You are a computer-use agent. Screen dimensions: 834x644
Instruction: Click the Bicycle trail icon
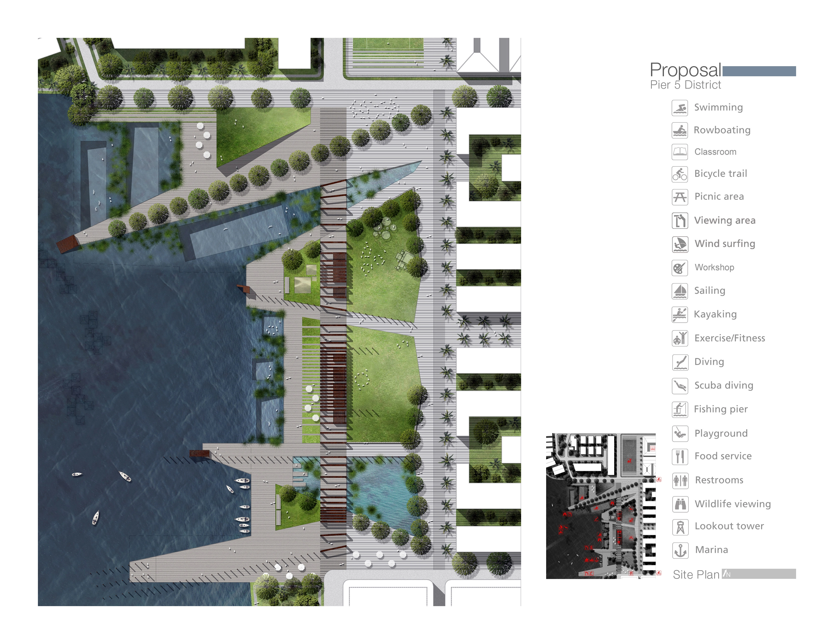[x=680, y=174]
